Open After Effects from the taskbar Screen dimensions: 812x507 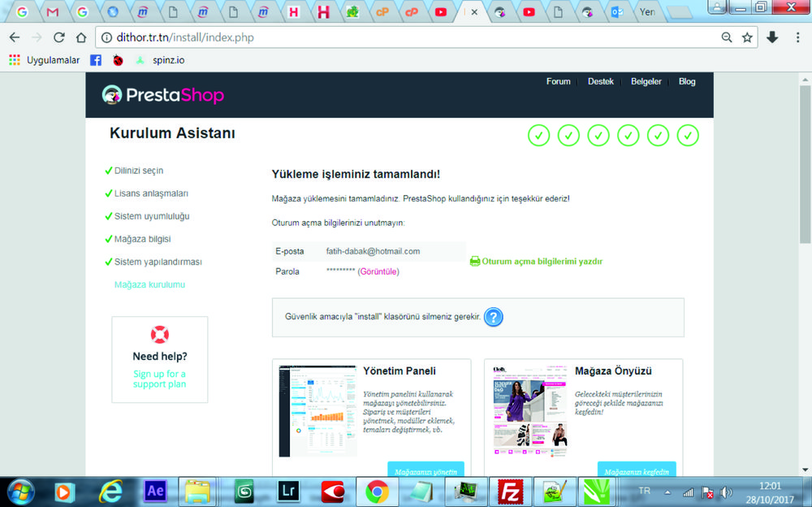[155, 492]
